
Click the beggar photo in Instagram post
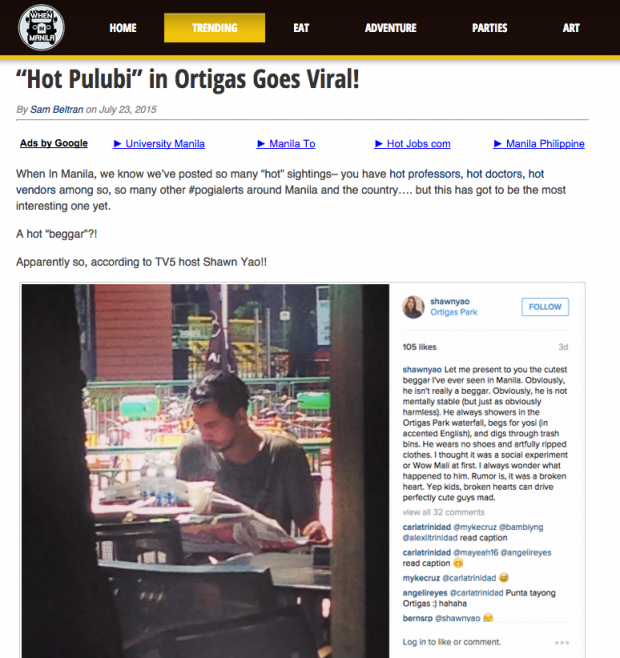click(205, 471)
